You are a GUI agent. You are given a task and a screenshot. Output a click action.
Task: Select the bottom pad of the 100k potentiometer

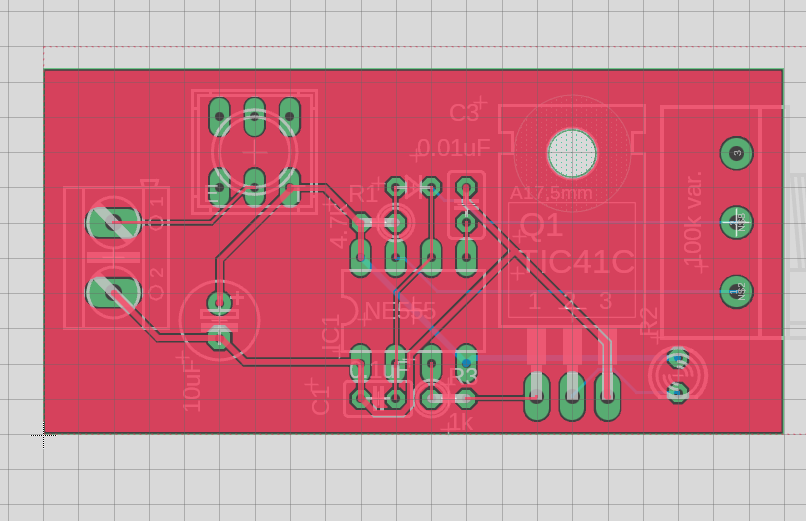point(737,291)
